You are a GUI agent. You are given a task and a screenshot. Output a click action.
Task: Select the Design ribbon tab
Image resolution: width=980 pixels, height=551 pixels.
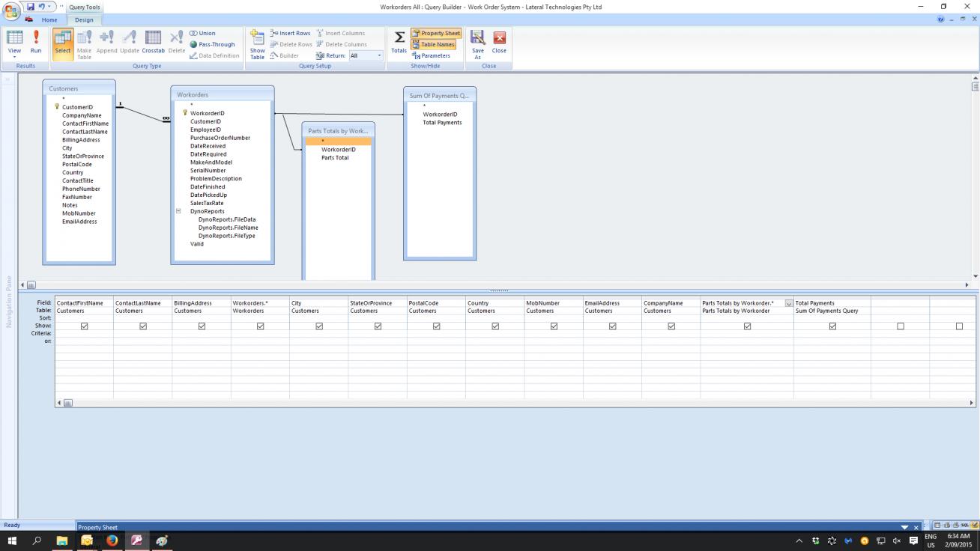pos(84,20)
